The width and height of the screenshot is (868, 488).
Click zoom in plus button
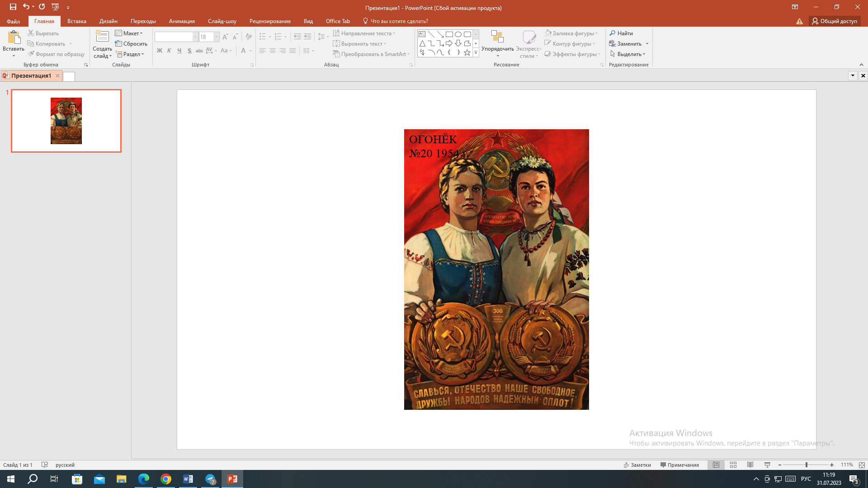pos(832,465)
